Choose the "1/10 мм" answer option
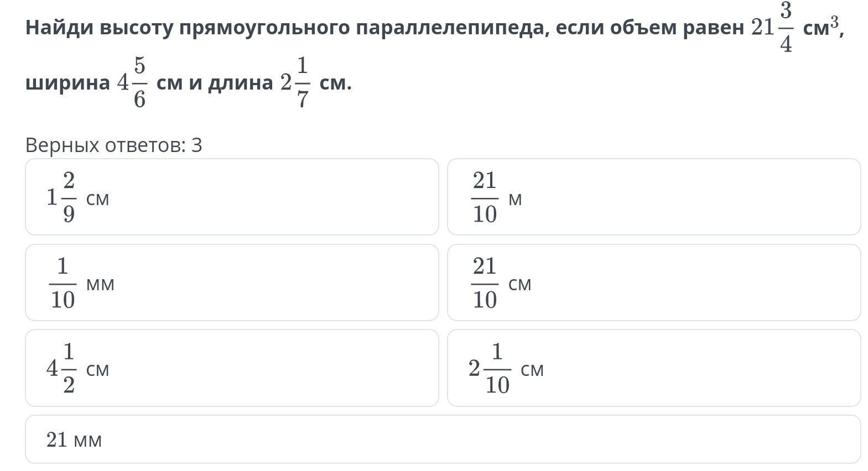Screen dimensions: 868x471 tap(232, 282)
